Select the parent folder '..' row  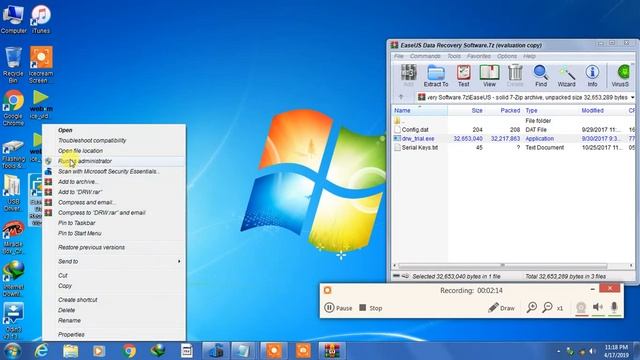tap(514, 121)
